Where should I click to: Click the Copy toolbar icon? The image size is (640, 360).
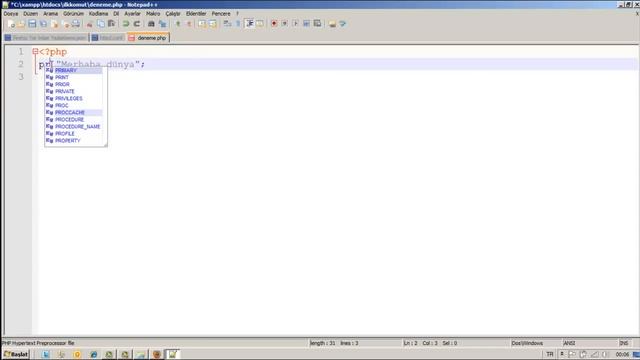[x=100, y=24]
